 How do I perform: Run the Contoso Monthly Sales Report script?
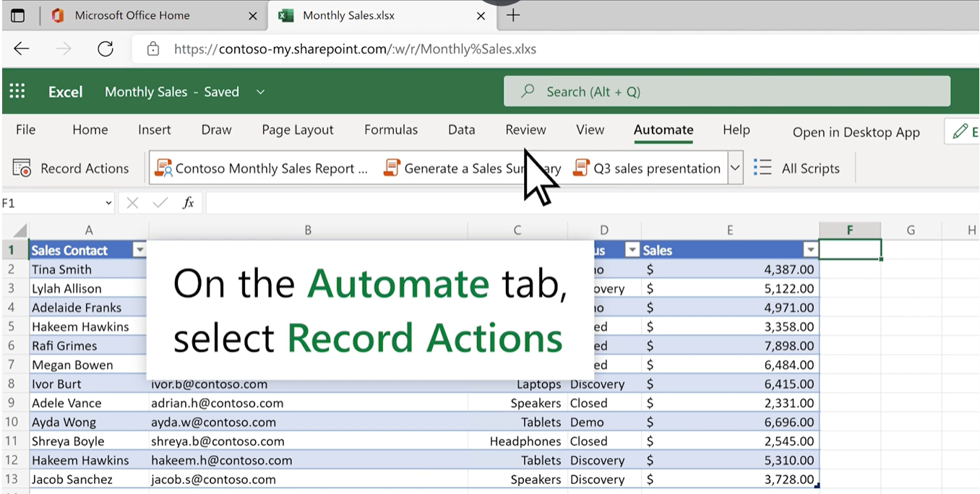coord(262,168)
